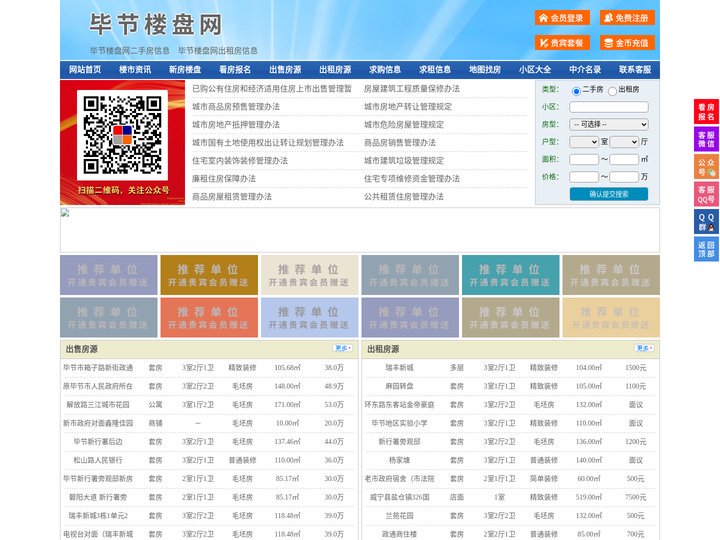
Task: Click the 确认提交搜索 search button
Action: coord(609,194)
